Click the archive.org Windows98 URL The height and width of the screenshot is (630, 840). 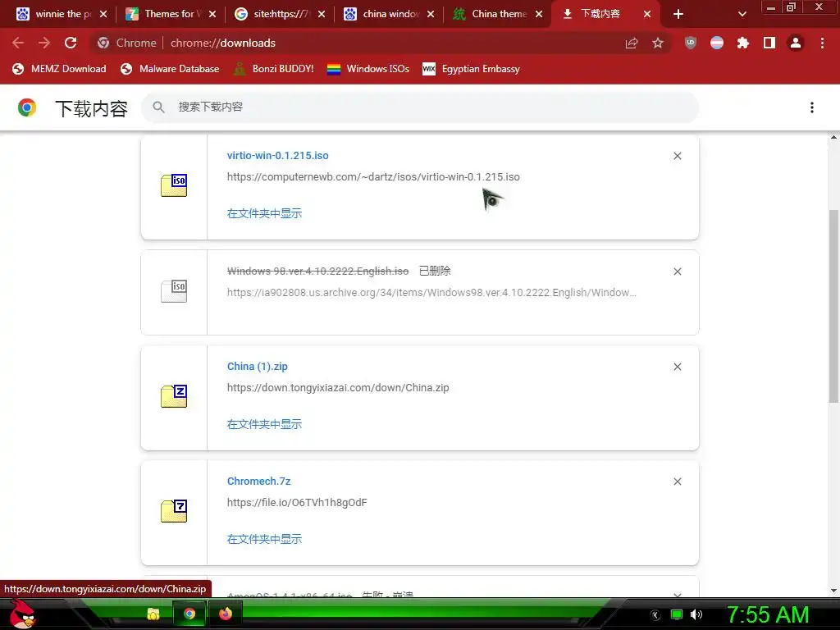click(431, 293)
